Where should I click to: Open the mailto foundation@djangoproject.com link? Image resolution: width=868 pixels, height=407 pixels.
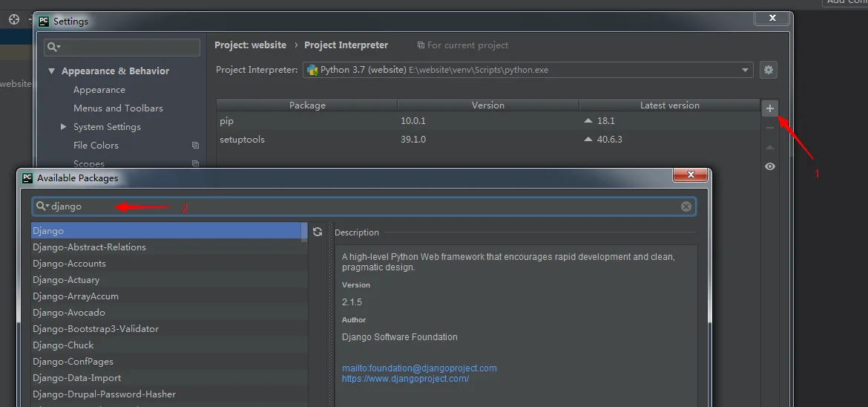tap(419, 368)
